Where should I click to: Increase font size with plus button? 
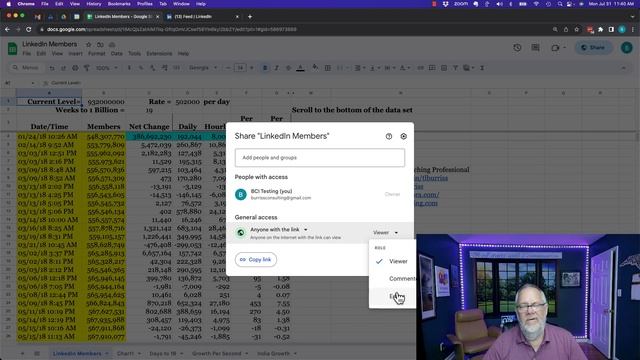(x=251, y=68)
